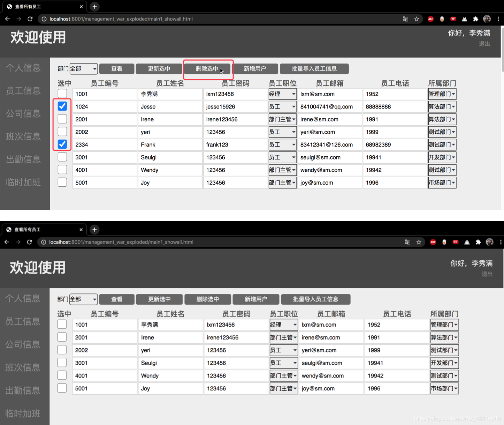Image resolution: width=504 pixels, height=425 pixels.
Task: Click Jesse's email field
Action: tap(330, 107)
